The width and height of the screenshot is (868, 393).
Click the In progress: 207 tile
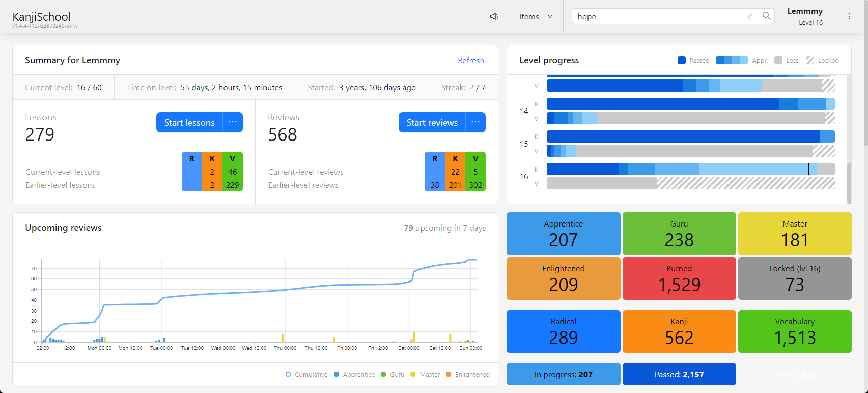coord(564,374)
